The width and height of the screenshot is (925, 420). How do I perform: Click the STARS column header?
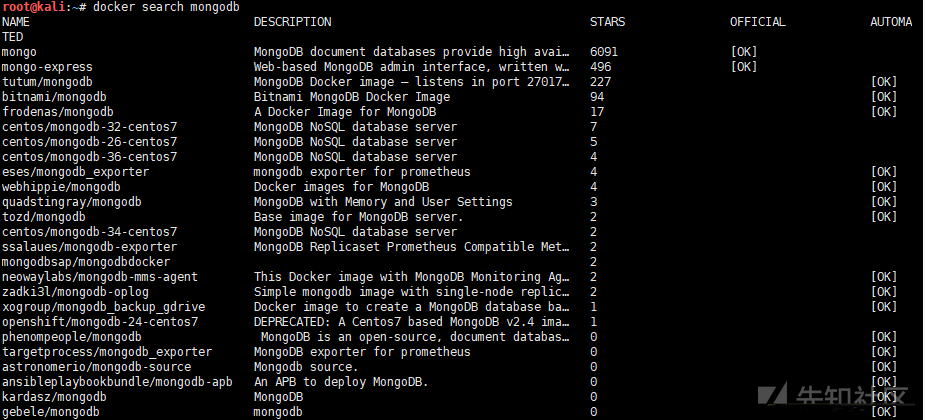pyautogui.click(x=607, y=22)
